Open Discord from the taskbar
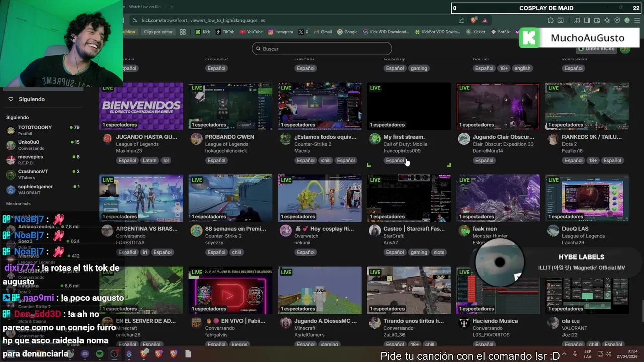 85,354
